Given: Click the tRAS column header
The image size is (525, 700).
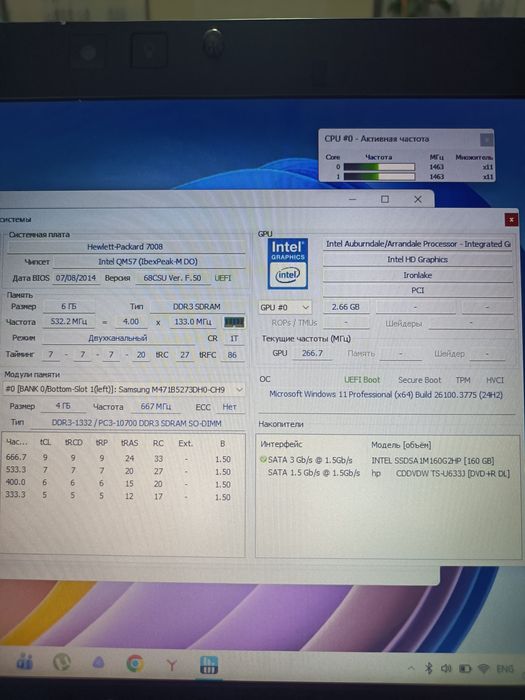Looking at the screenshot, I should point(129,443).
